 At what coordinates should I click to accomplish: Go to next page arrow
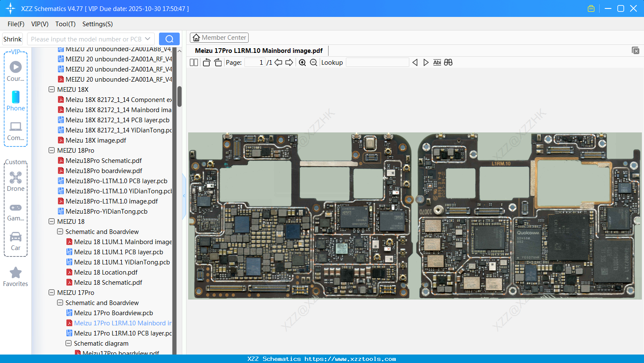click(x=289, y=63)
